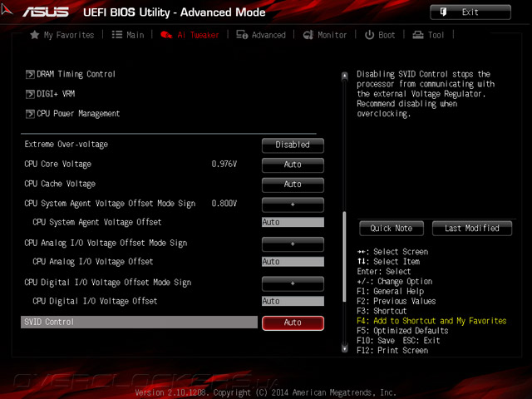This screenshot has height=399, width=532.
Task: Click the power icon beside Boot
Action: [369, 35]
